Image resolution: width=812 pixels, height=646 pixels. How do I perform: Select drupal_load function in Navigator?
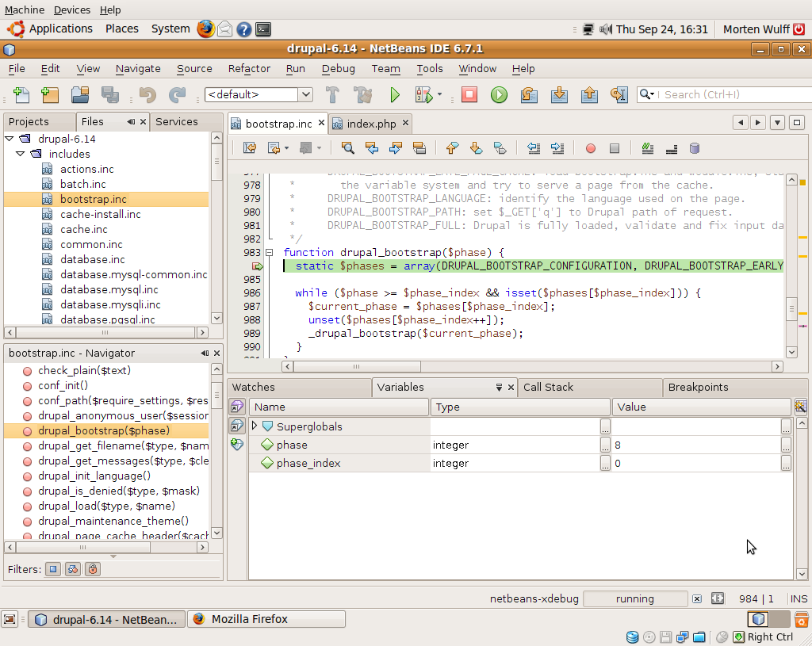(106, 506)
